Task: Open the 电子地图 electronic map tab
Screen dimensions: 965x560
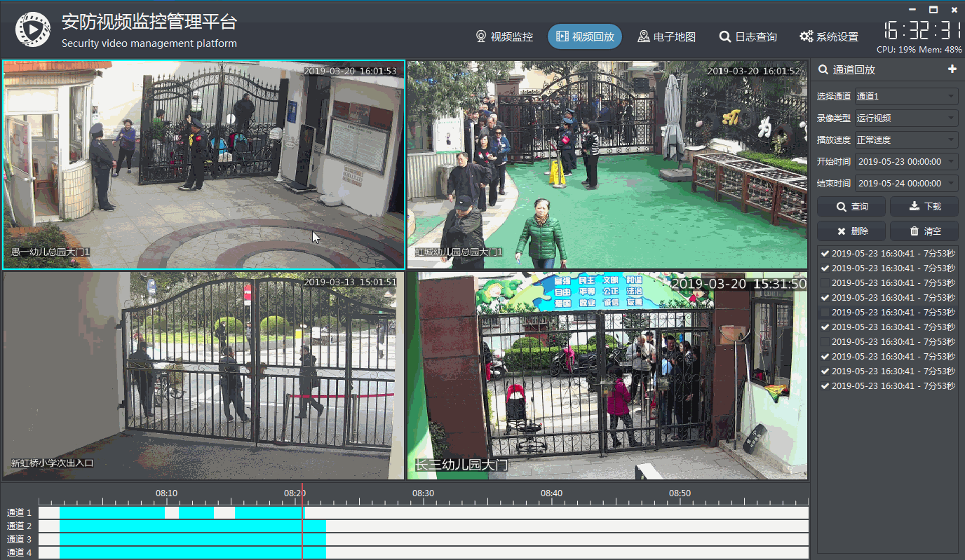Action: [666, 36]
